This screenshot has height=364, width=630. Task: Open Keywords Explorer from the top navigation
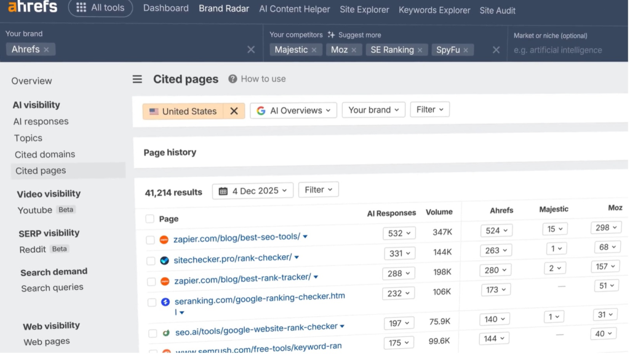[434, 10]
